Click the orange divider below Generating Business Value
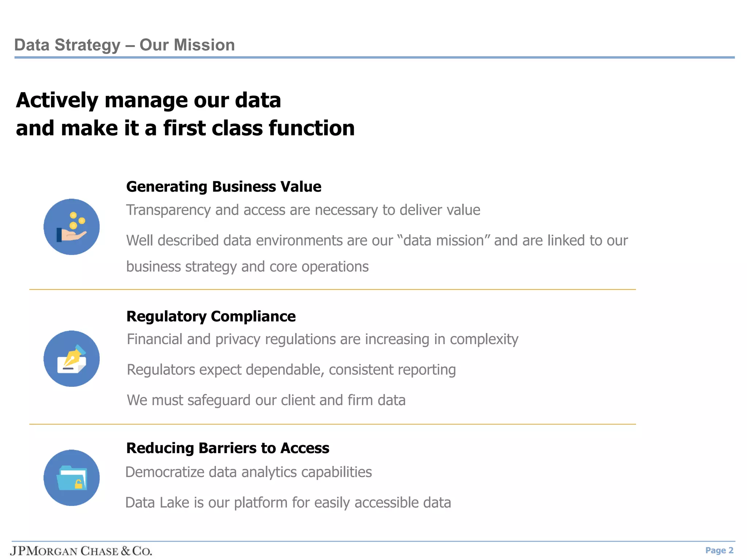 pos(332,289)
